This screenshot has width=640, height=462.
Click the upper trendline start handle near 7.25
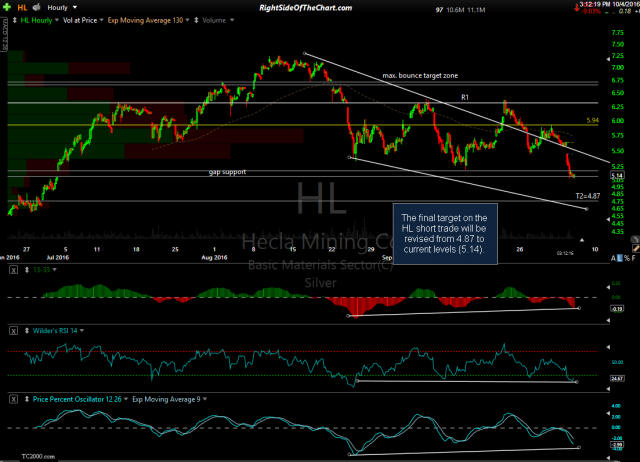coord(304,53)
